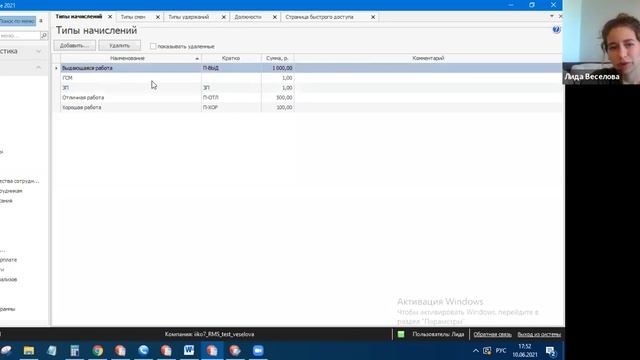Click the '500,00' amount cell
The width and height of the screenshot is (640, 360).
tap(278, 98)
